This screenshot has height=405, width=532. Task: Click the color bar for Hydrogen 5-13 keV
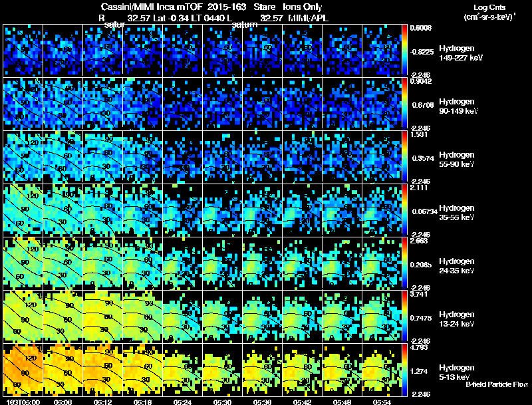(x=404, y=370)
